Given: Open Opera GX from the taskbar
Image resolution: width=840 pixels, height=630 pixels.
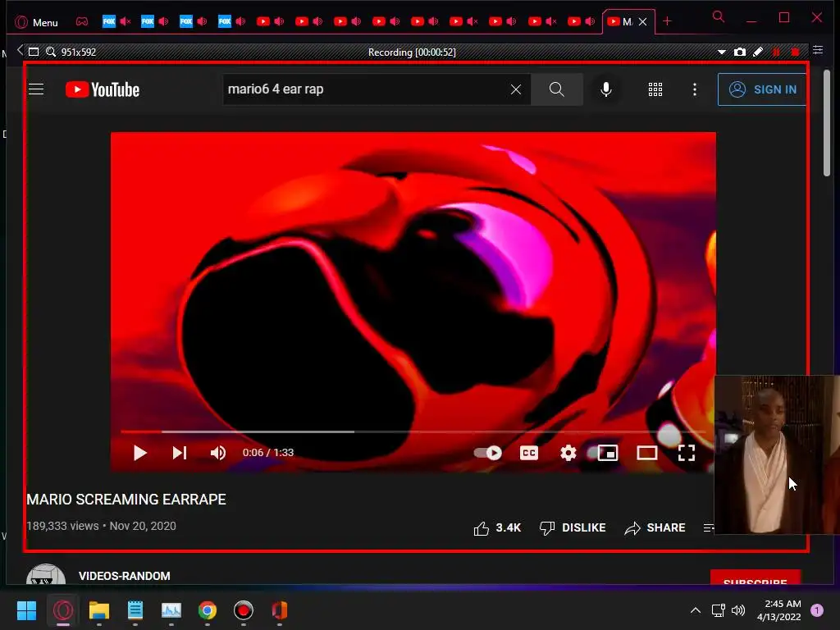Looking at the screenshot, I should click(x=63, y=610).
